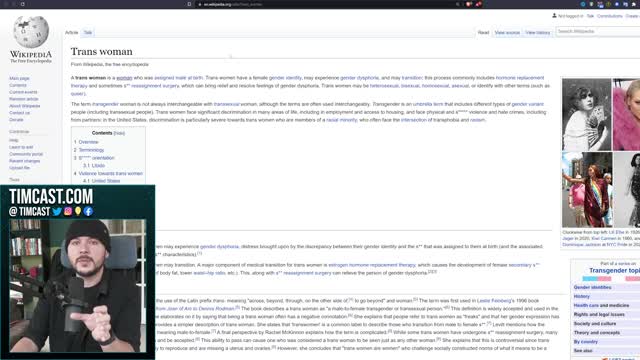
Task: Open the pink fur portrait thumbnail
Action: coord(627,115)
